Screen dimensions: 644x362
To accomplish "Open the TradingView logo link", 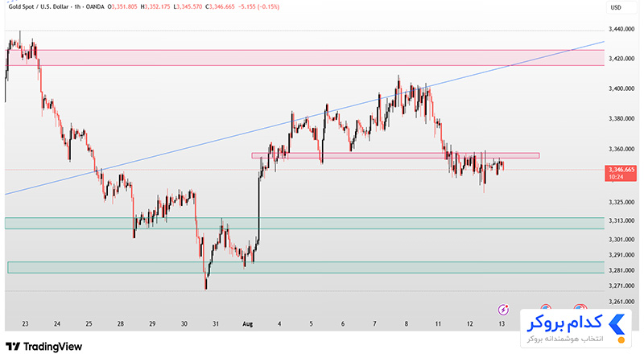I will pos(44,347).
